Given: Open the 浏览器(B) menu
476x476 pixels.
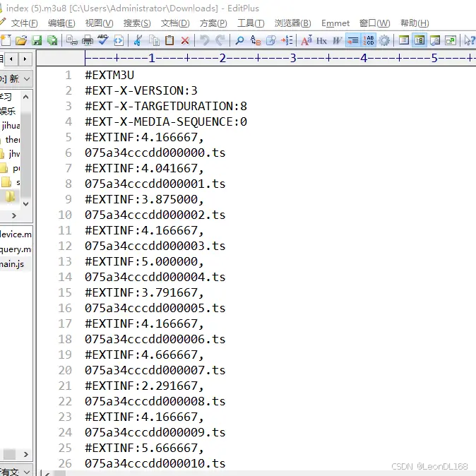Looking at the screenshot, I should tap(293, 23).
